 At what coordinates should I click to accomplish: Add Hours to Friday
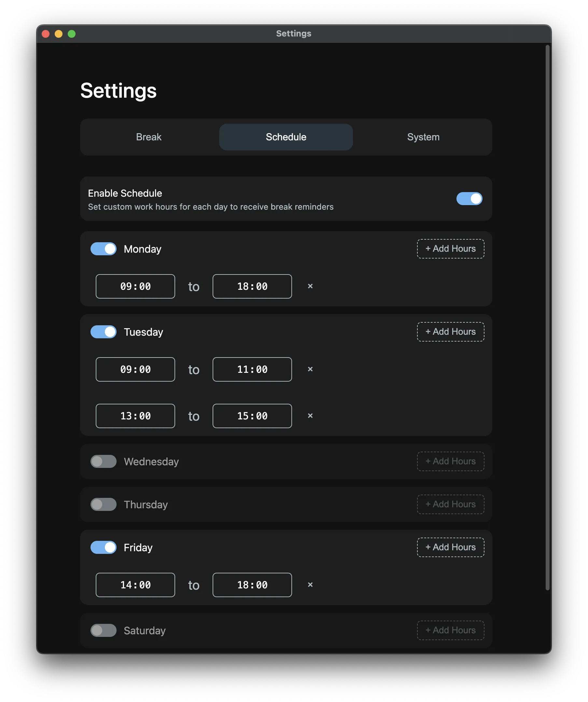(x=450, y=547)
